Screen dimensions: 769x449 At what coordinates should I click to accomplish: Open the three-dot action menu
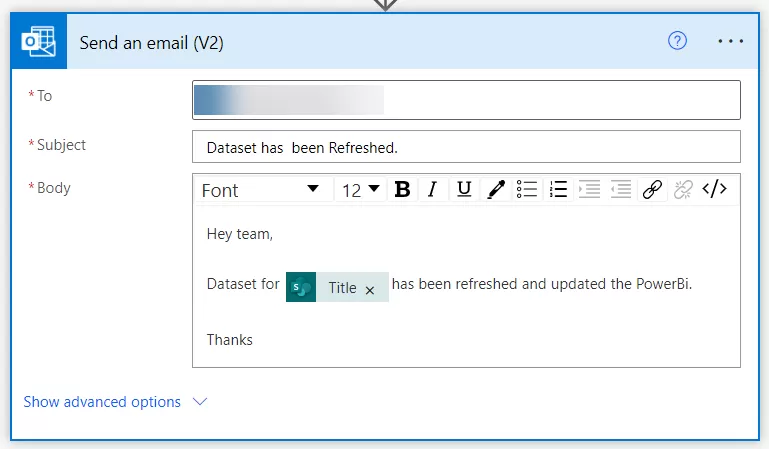731,41
